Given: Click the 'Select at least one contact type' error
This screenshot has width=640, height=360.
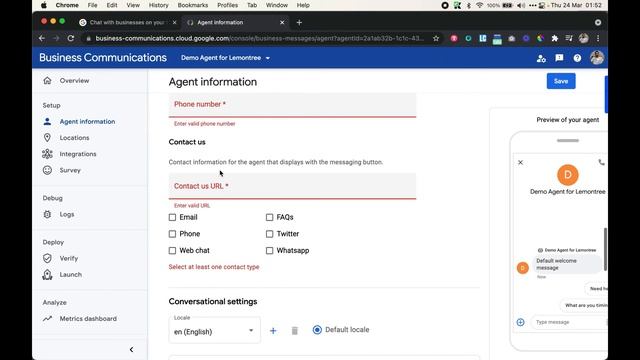Looking at the screenshot, I should pos(214,267).
